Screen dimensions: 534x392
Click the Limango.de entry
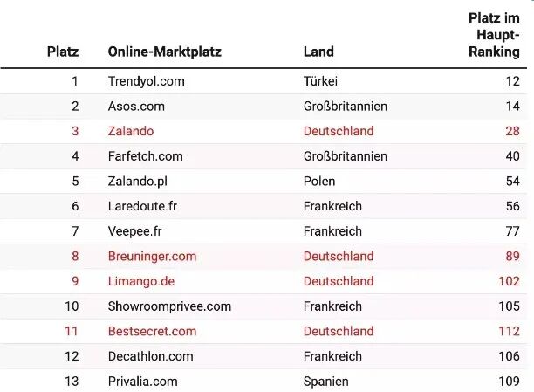tap(141, 281)
